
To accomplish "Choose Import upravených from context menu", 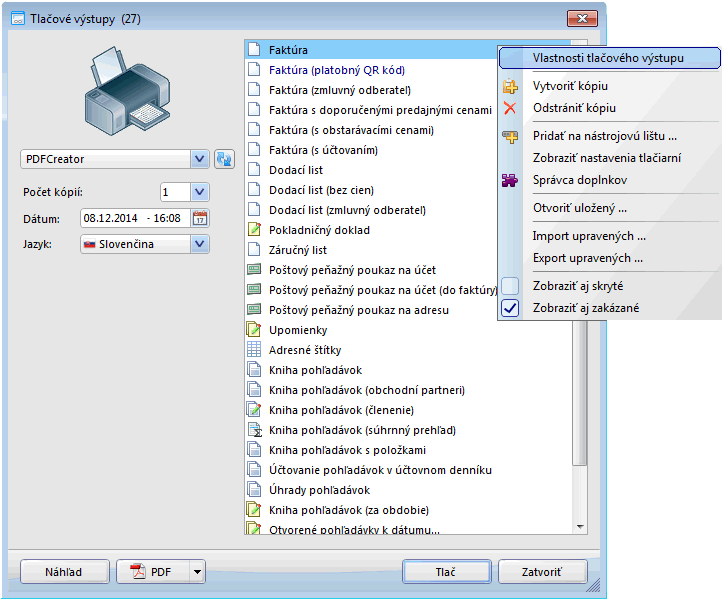I will pyautogui.click(x=588, y=236).
